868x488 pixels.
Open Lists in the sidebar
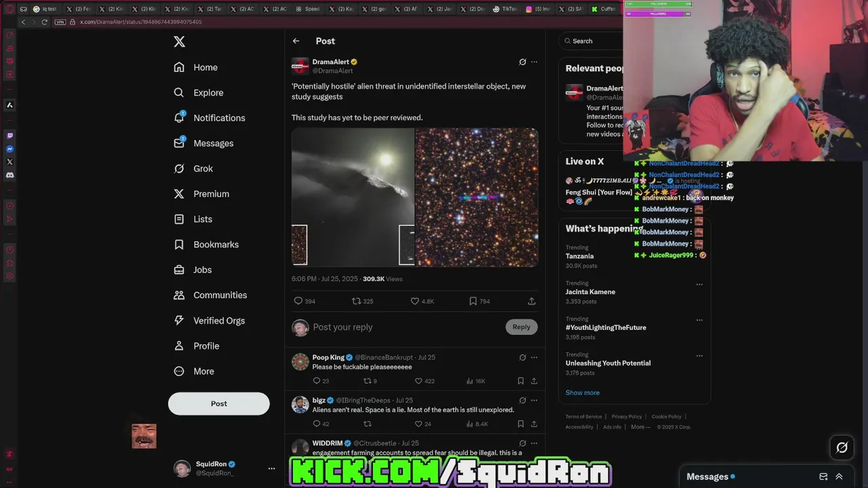[x=193, y=220]
